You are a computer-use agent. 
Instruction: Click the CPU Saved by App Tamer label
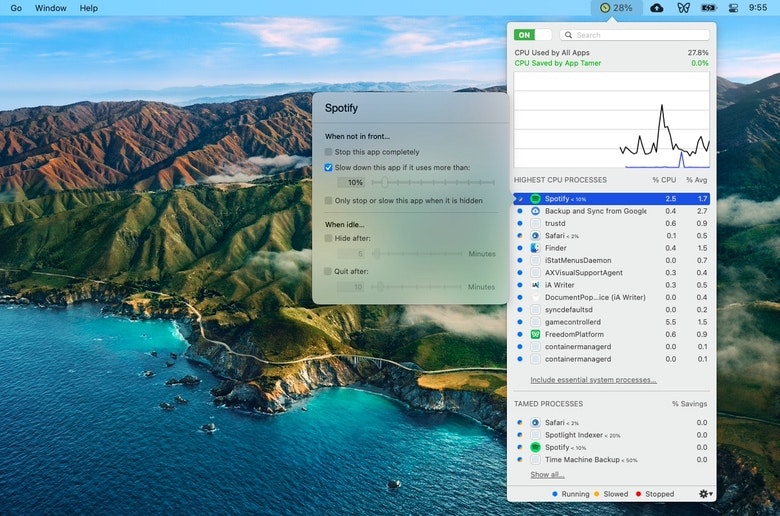coord(558,63)
